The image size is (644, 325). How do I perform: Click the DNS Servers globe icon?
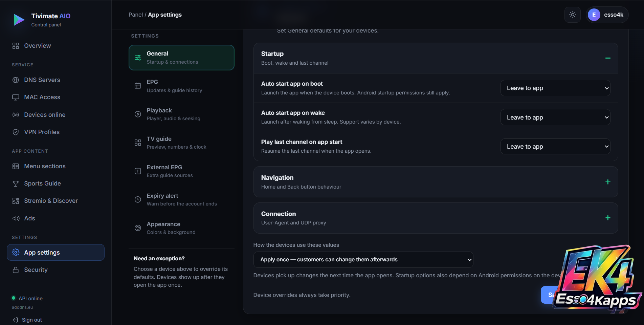[16, 80]
